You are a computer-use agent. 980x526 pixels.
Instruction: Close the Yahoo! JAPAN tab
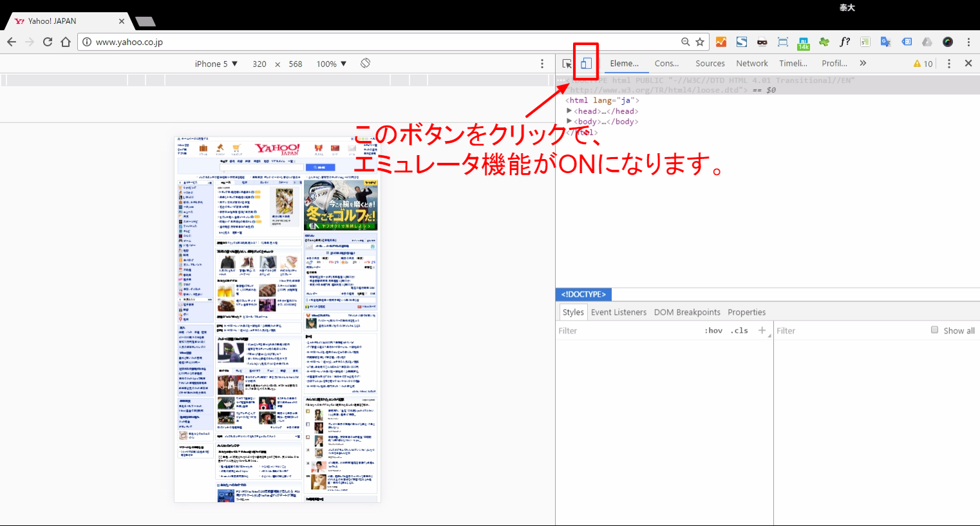click(122, 21)
